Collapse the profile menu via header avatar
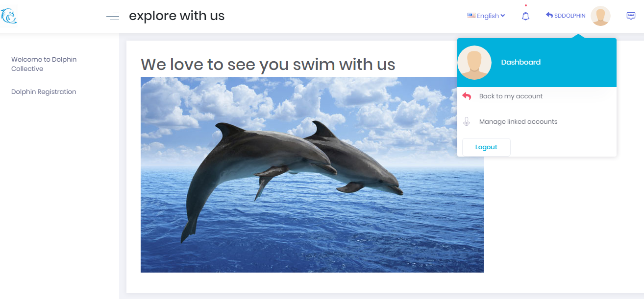 [600, 16]
